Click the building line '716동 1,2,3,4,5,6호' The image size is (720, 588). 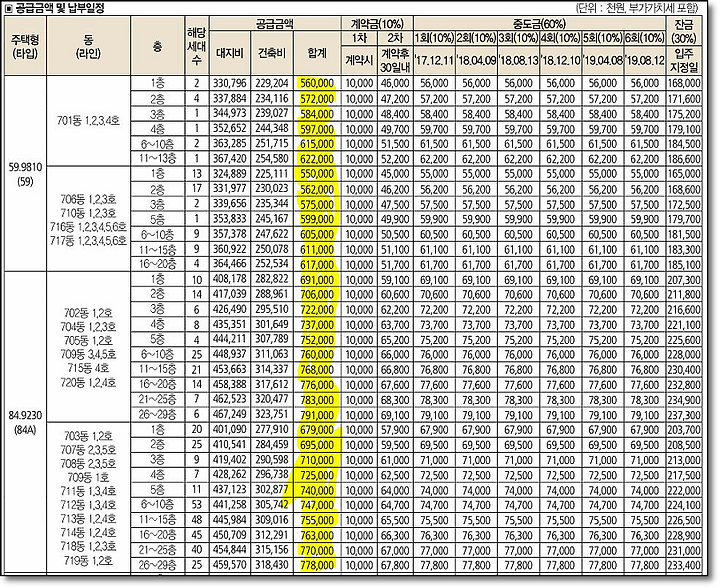coord(88,227)
